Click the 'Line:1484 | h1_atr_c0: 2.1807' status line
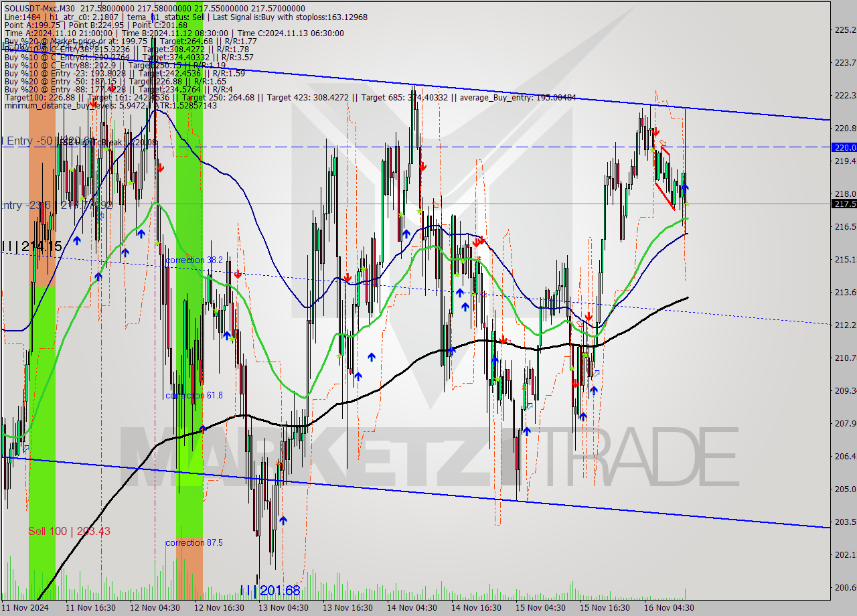Image resolution: width=857 pixels, height=616 pixels. 186,17
